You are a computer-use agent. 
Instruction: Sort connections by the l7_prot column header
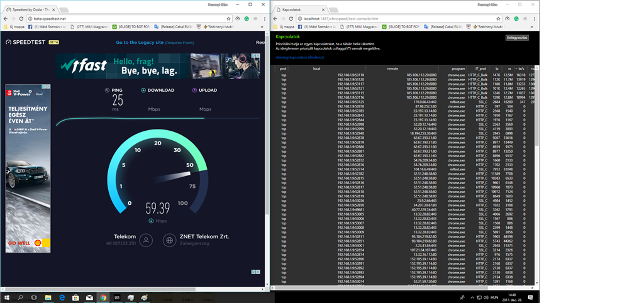(x=480, y=69)
